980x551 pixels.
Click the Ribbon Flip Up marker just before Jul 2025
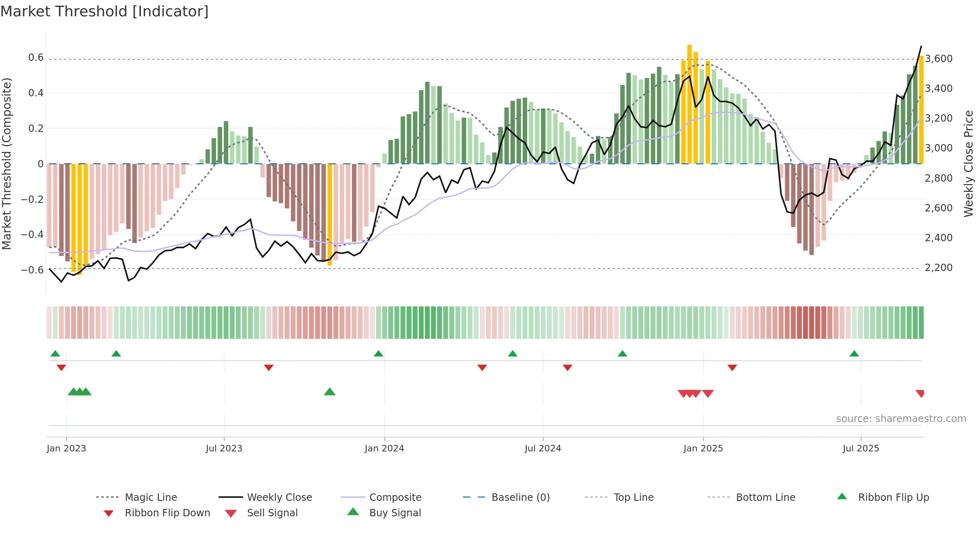coord(854,353)
